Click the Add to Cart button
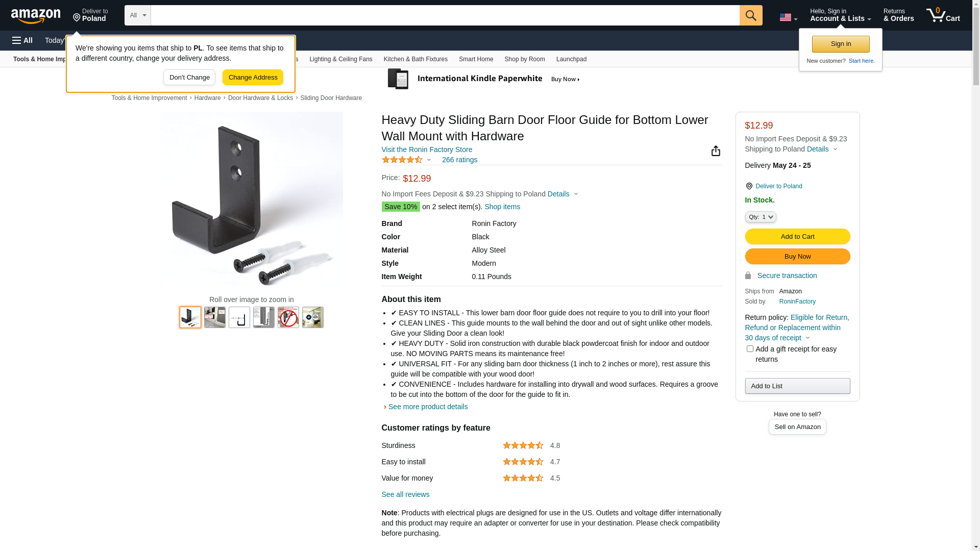980x551 pixels. 797,237
